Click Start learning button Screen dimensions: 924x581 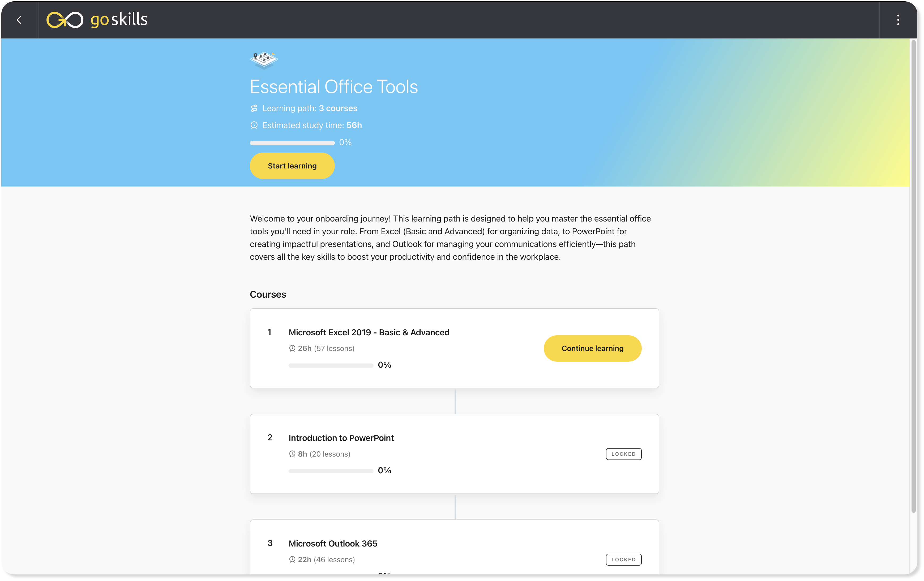tap(292, 165)
